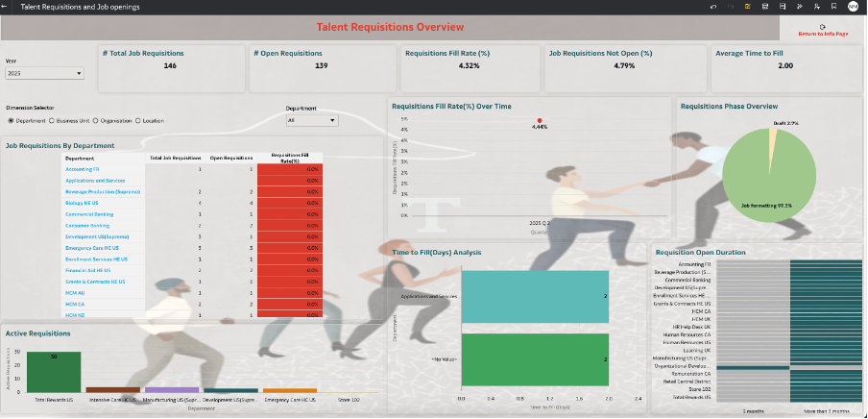Image resolution: width=868 pixels, height=419 pixels.
Task: Click the Undo icon in the top toolbar
Action: [713, 7]
